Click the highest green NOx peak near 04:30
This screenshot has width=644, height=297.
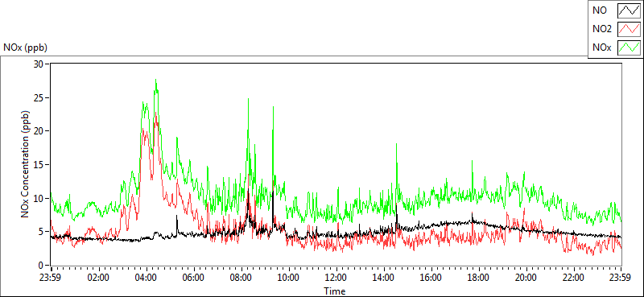155,80
